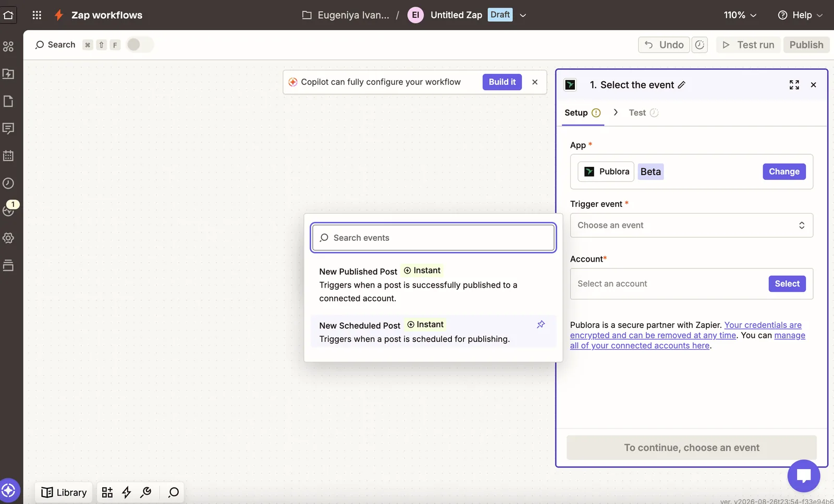Viewport: 834px width, 504px height.
Task: Click the EI user avatar
Action: [x=415, y=15]
